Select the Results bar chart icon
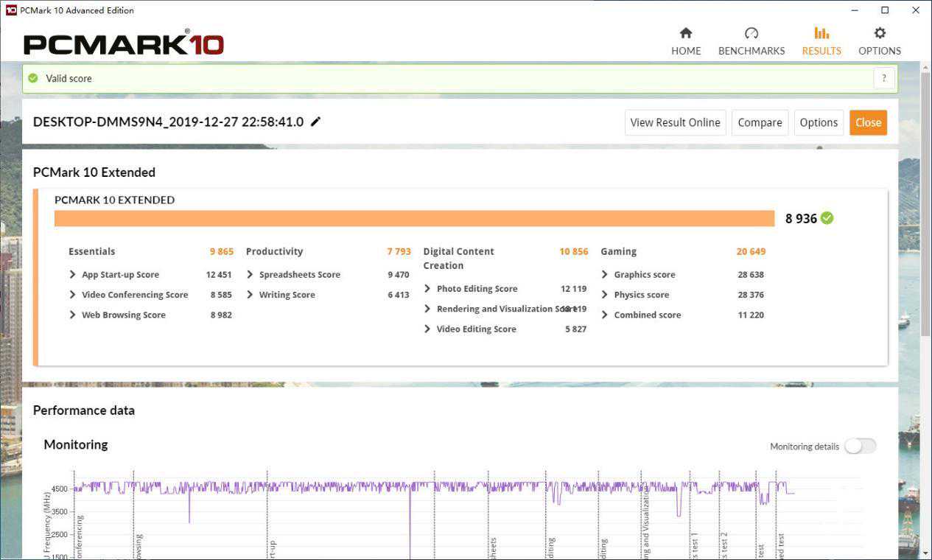 pyautogui.click(x=821, y=33)
